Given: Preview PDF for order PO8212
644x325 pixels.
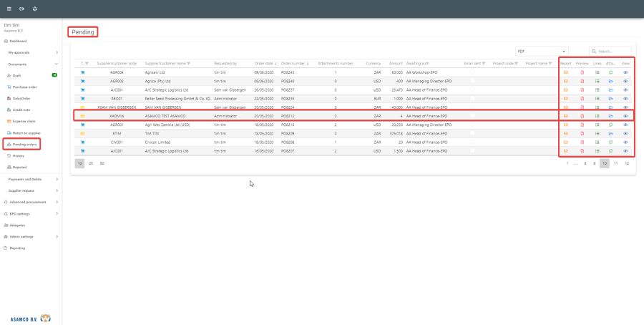Looking at the screenshot, I should click(x=582, y=116).
